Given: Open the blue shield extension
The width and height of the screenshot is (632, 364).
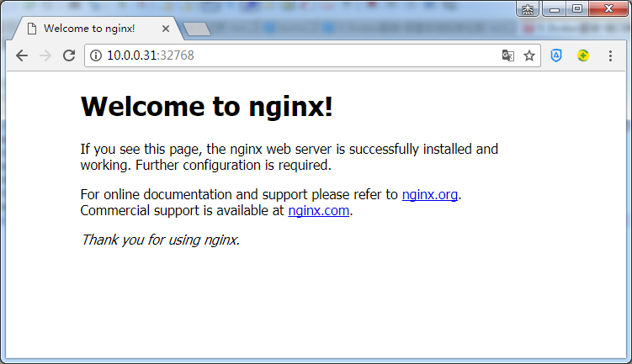Looking at the screenshot, I should click(x=556, y=55).
